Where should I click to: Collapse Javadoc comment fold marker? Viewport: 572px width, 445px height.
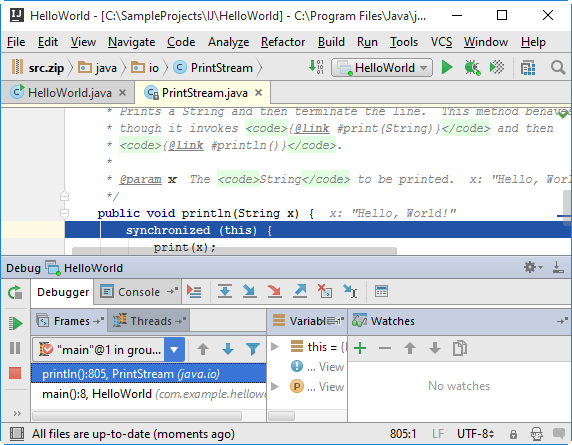[64, 196]
